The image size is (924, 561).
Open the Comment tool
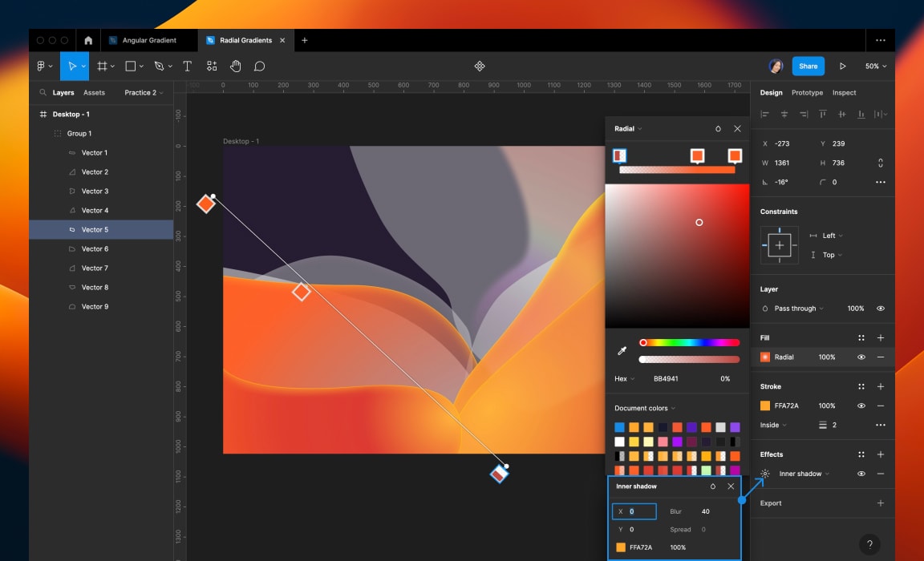click(x=259, y=66)
